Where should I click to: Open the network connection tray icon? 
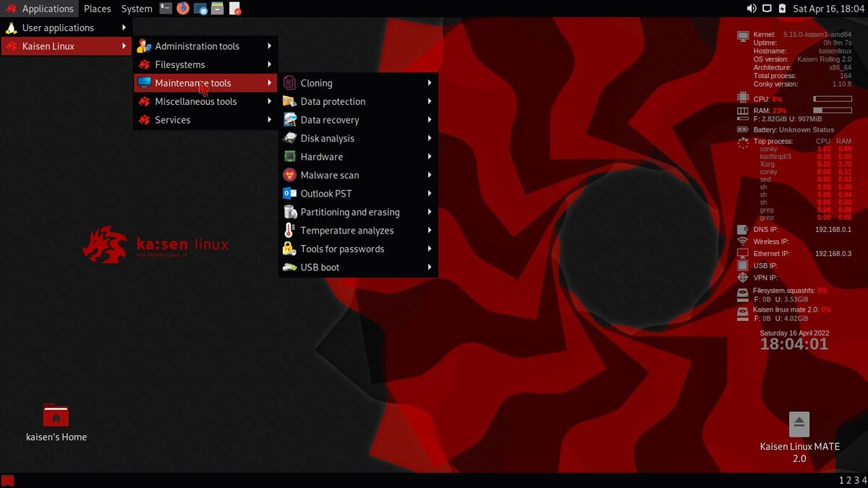767,9
